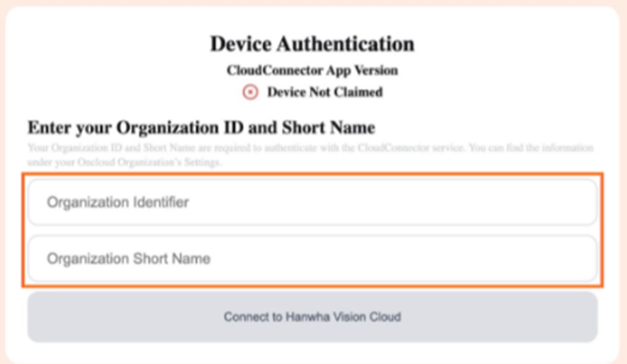Click the 'CloudConnector App Version' text
Screen dimensions: 627x364
(313, 70)
